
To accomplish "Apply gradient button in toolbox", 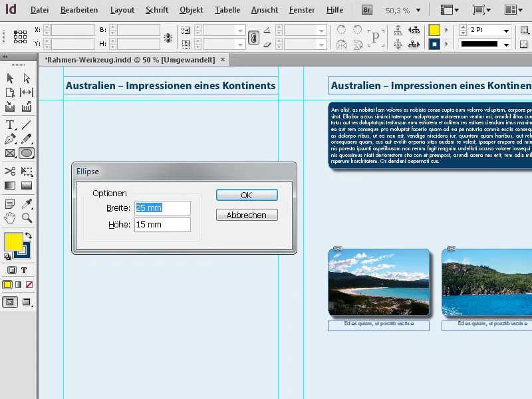I will [x=19, y=285].
